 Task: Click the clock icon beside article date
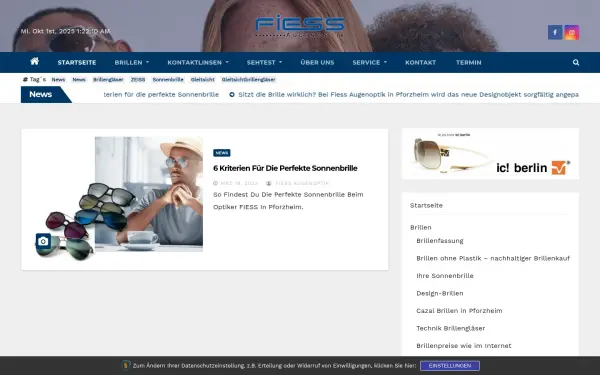[215, 183]
